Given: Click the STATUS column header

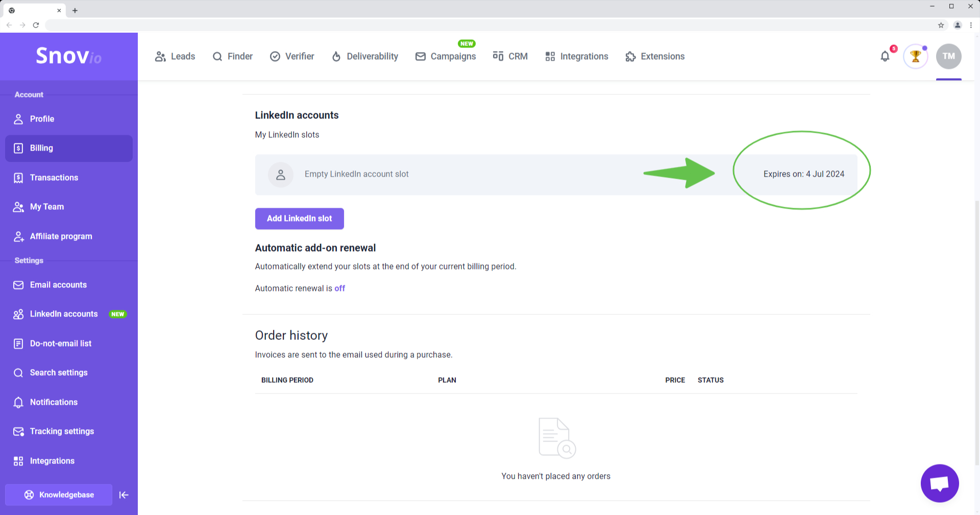Looking at the screenshot, I should pyautogui.click(x=710, y=380).
